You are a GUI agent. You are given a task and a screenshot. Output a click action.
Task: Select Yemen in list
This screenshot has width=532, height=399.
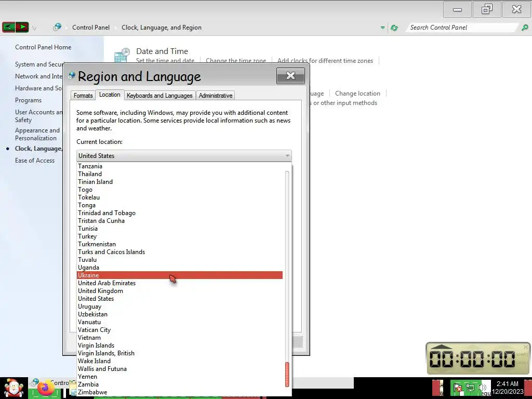coord(180,377)
